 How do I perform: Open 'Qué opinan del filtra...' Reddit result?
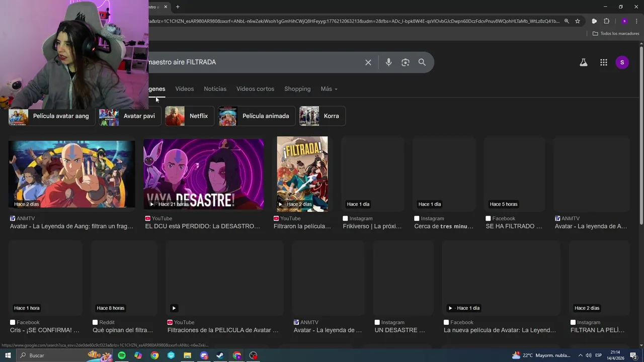click(x=123, y=330)
